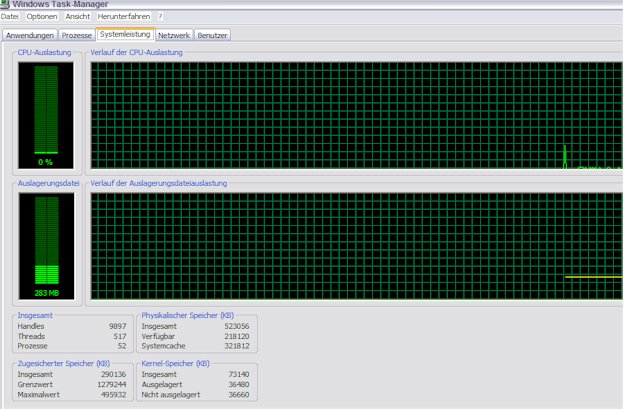Click committed memory Insgesamt value 290136
Image resolution: width=624 pixels, height=410 pixels.
[113, 375]
